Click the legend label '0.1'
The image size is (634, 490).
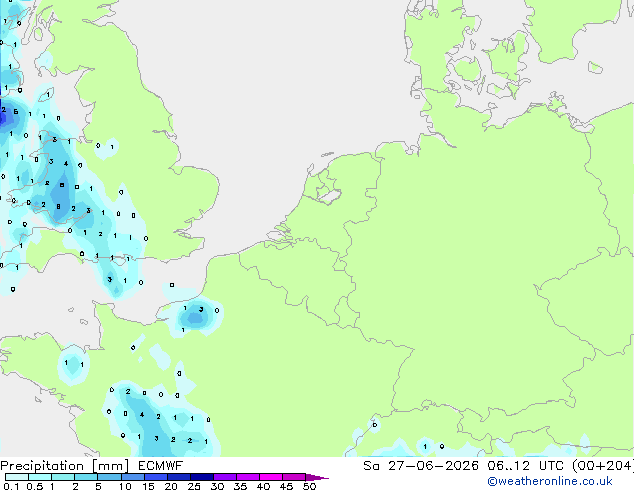(11, 486)
